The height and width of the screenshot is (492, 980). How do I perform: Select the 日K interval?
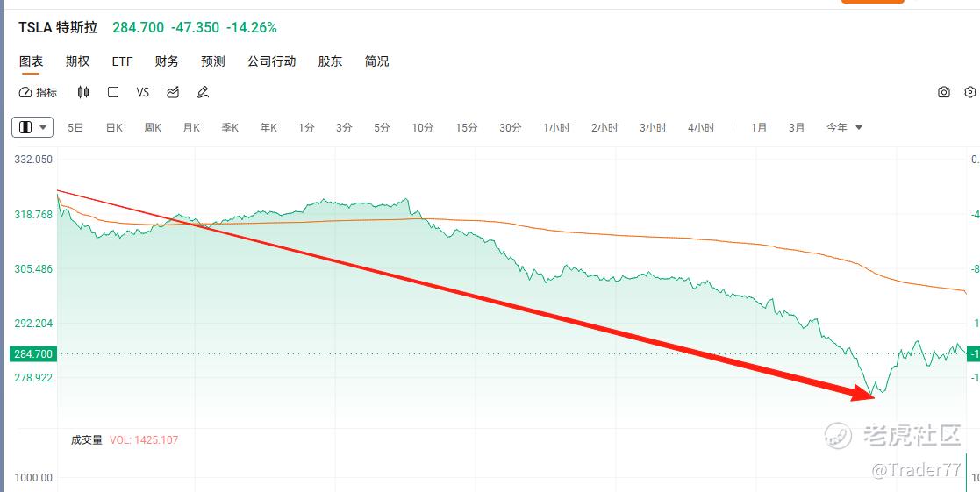(114, 127)
